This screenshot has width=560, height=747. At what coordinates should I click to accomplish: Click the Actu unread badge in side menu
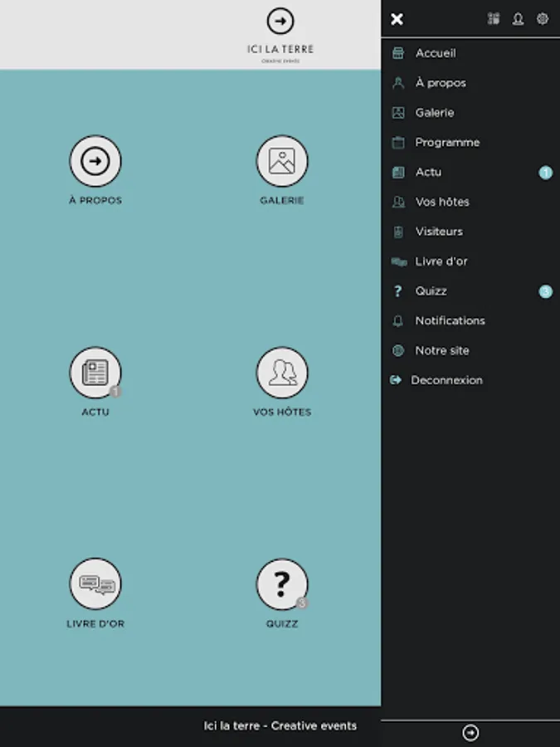(x=545, y=173)
